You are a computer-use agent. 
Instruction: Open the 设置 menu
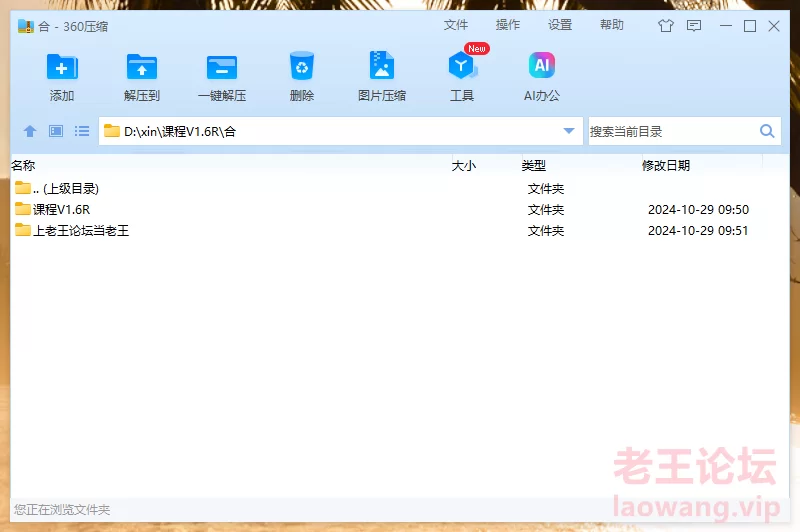[x=560, y=25]
